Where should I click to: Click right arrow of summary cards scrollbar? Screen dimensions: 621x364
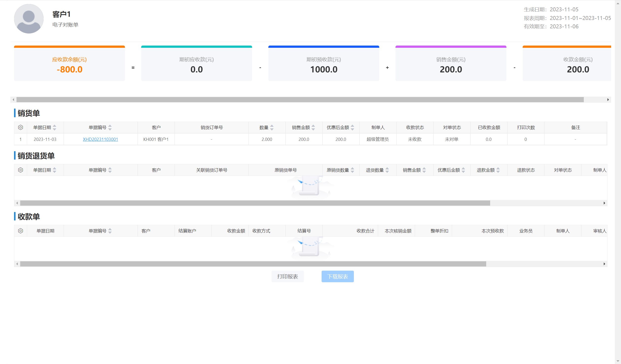pyautogui.click(x=608, y=99)
